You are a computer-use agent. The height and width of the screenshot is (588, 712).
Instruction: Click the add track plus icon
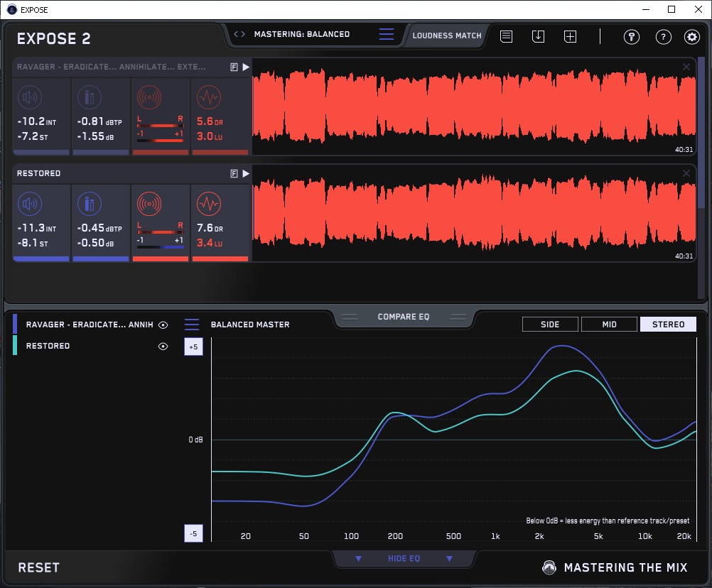pos(570,36)
